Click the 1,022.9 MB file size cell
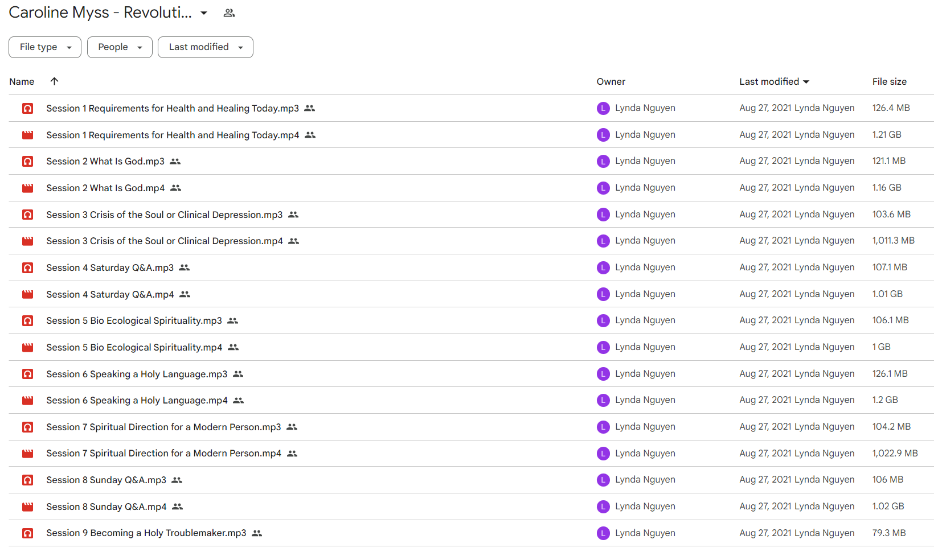This screenshot has width=934, height=560. tap(895, 454)
